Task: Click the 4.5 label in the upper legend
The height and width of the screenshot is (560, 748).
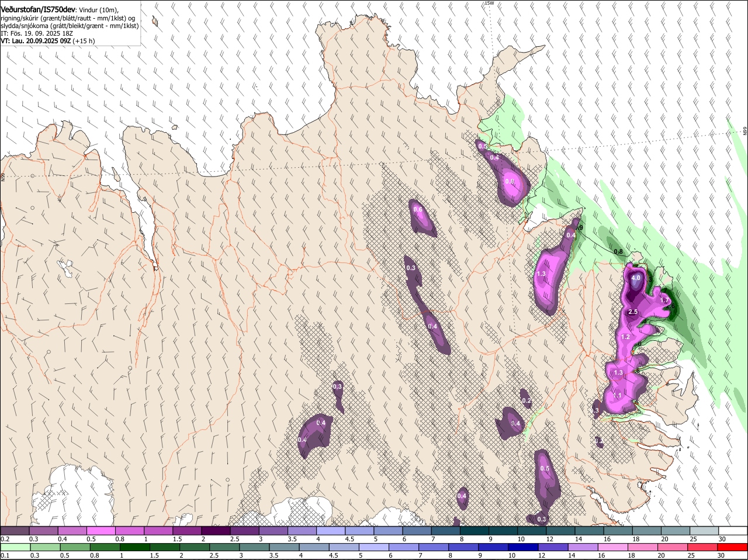Action: pos(349,539)
